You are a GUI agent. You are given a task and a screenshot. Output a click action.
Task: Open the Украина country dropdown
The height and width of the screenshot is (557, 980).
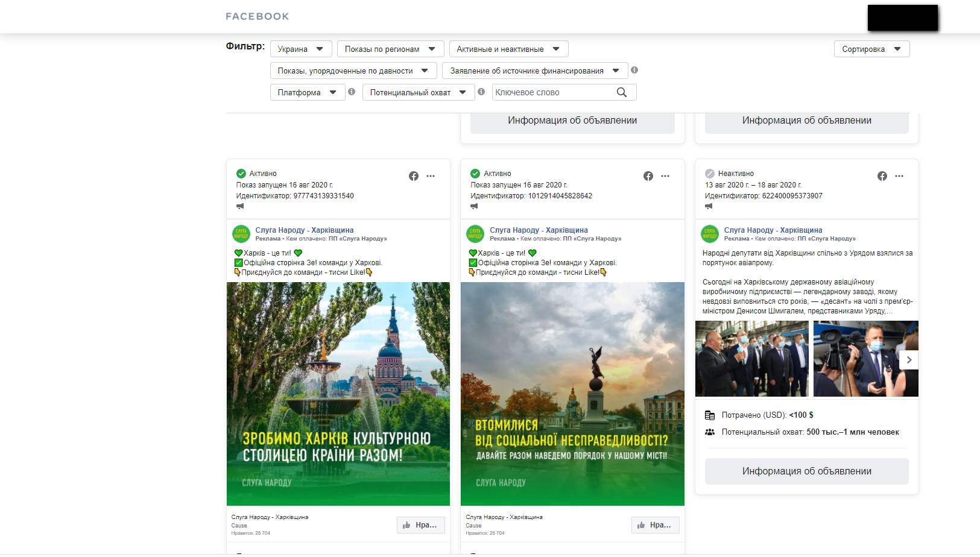(x=300, y=49)
